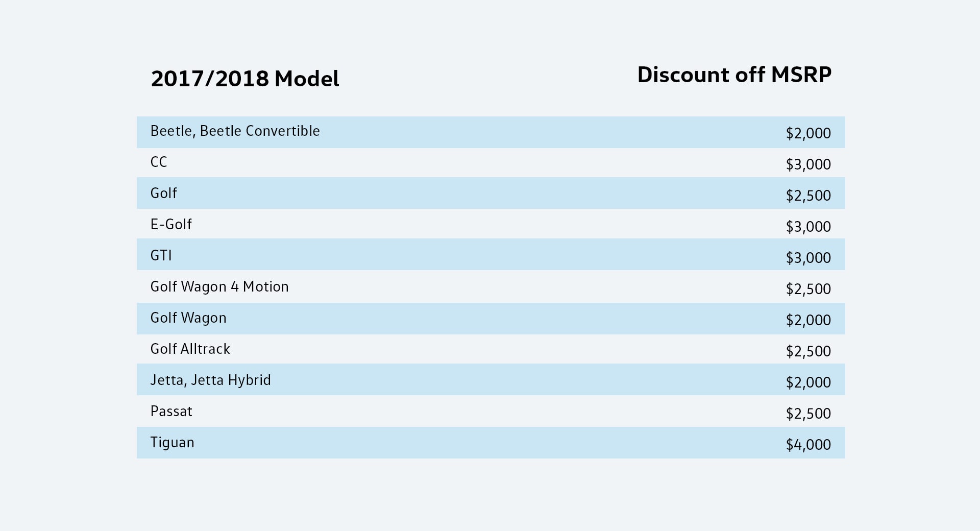Click the $2,000 discount for Jetta

(x=808, y=382)
